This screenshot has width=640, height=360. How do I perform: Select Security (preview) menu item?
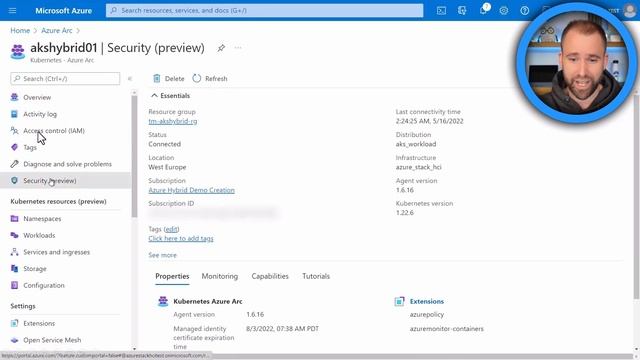click(x=65, y=180)
